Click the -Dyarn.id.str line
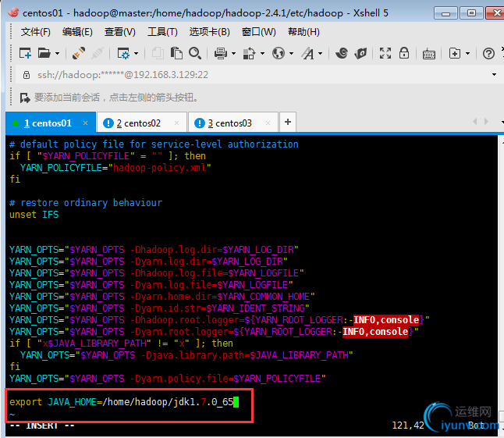The image size is (504, 438). 159,308
